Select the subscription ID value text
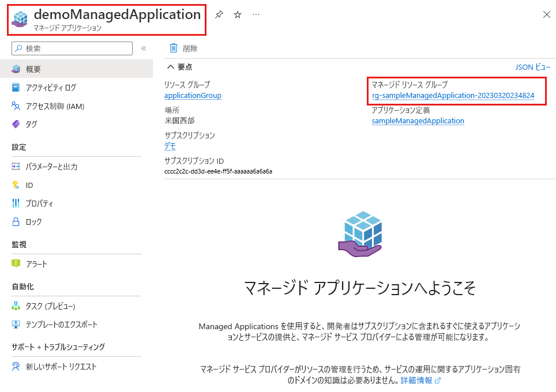 click(x=218, y=172)
